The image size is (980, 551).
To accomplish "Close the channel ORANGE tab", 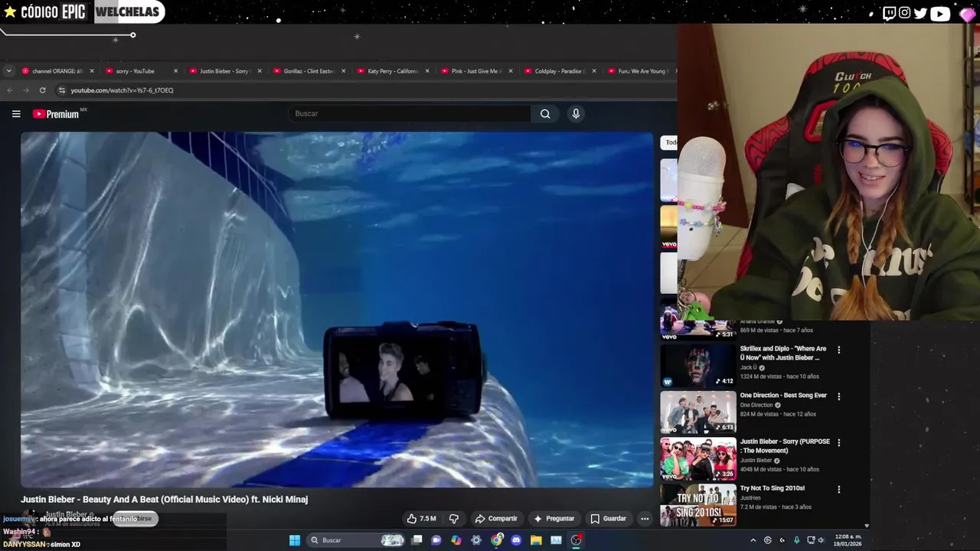I will pyautogui.click(x=92, y=71).
